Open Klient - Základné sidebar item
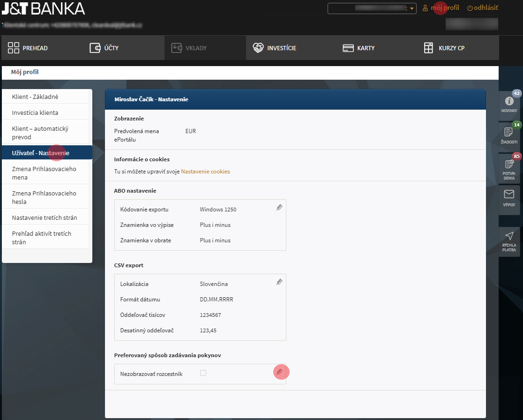Screen dimensions: 523x420 point(35,97)
